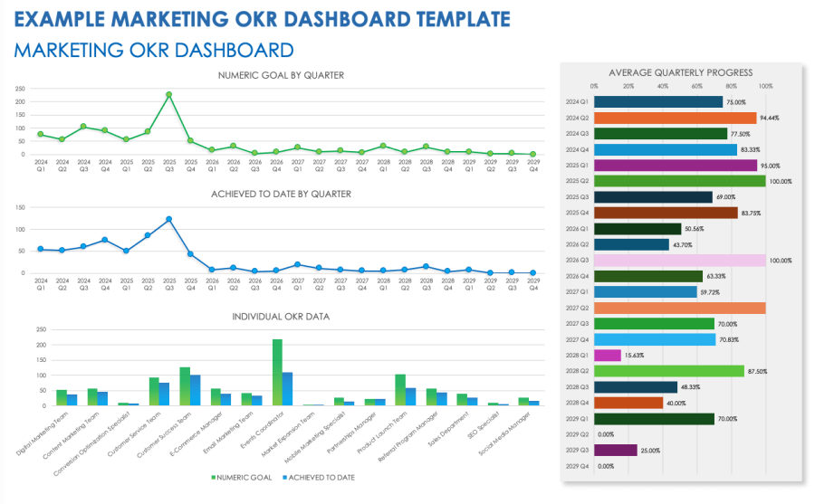Click the Average Quarterly Progress chart title
Screen dimensions: 815x504
tap(680, 72)
